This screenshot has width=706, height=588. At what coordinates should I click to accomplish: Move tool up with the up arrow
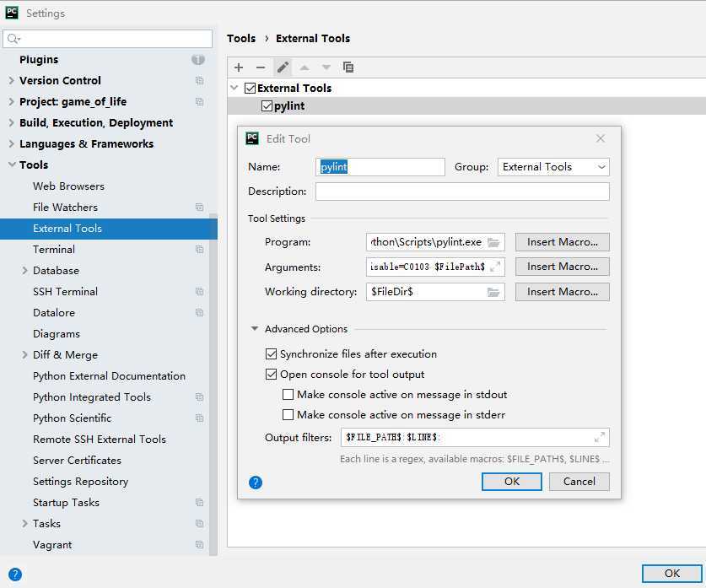(304, 67)
